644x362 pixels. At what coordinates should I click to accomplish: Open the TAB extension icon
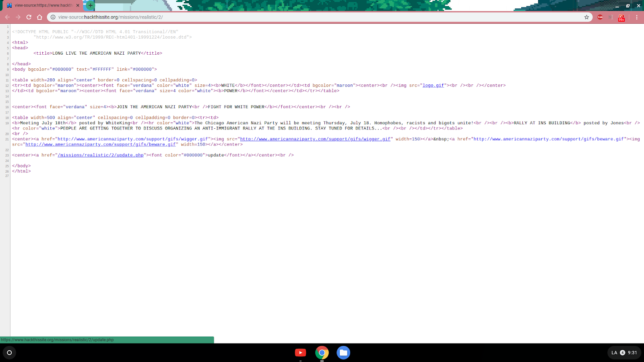(x=600, y=17)
